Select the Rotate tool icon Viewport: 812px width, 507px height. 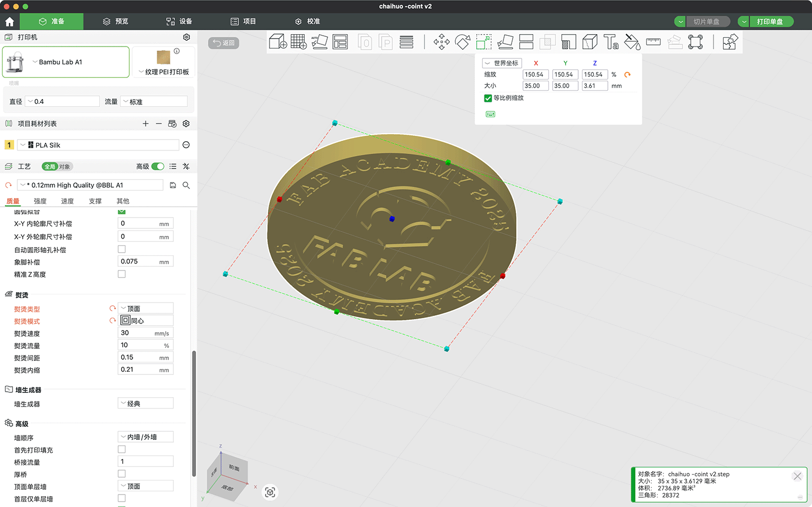point(463,42)
